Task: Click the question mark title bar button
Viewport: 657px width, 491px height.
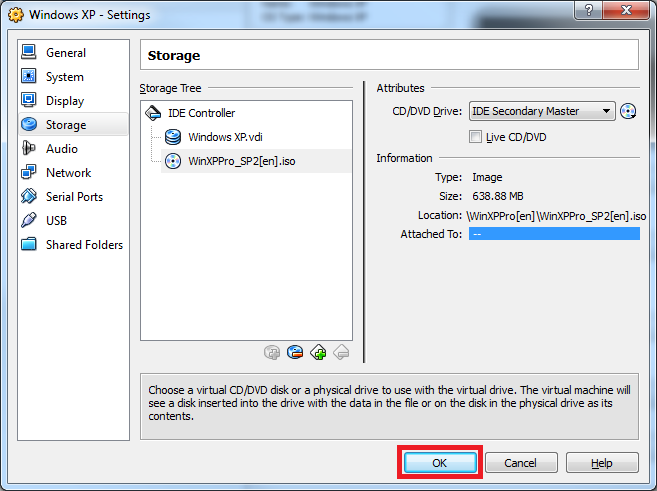Action: 589,10
